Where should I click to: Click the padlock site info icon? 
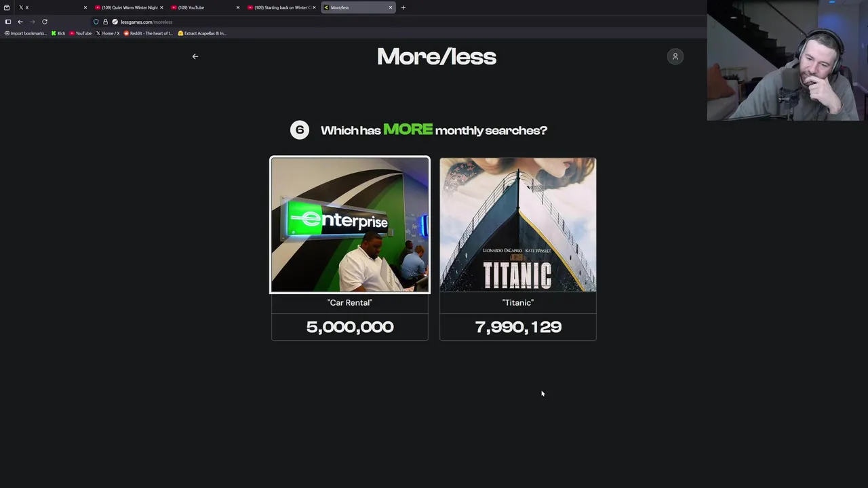click(105, 22)
